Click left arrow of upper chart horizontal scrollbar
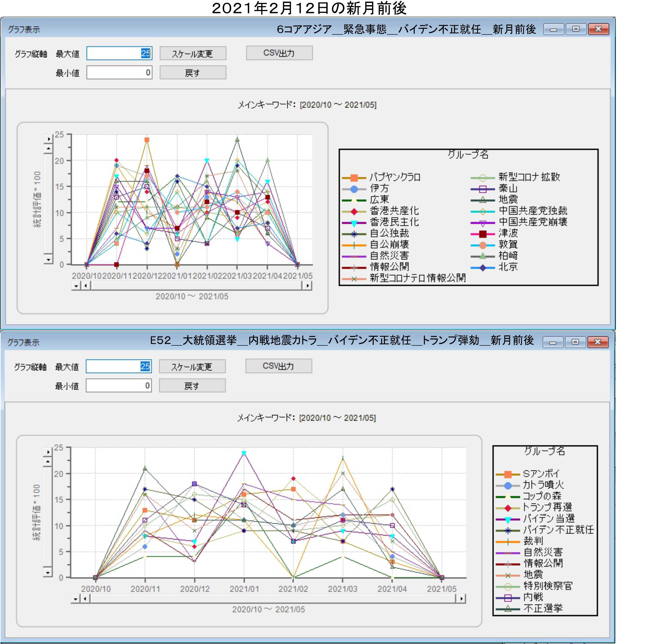Viewport: 670px width, 644px height. (x=86, y=285)
